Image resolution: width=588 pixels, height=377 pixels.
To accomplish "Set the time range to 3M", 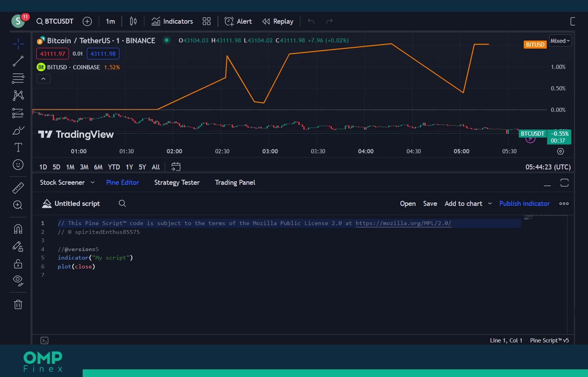I will [x=84, y=167].
